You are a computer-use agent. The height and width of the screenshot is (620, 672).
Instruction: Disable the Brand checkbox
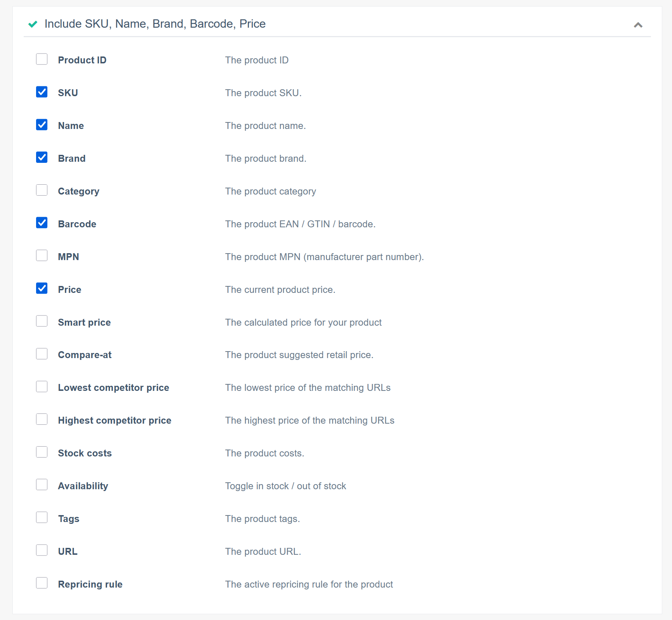point(42,157)
